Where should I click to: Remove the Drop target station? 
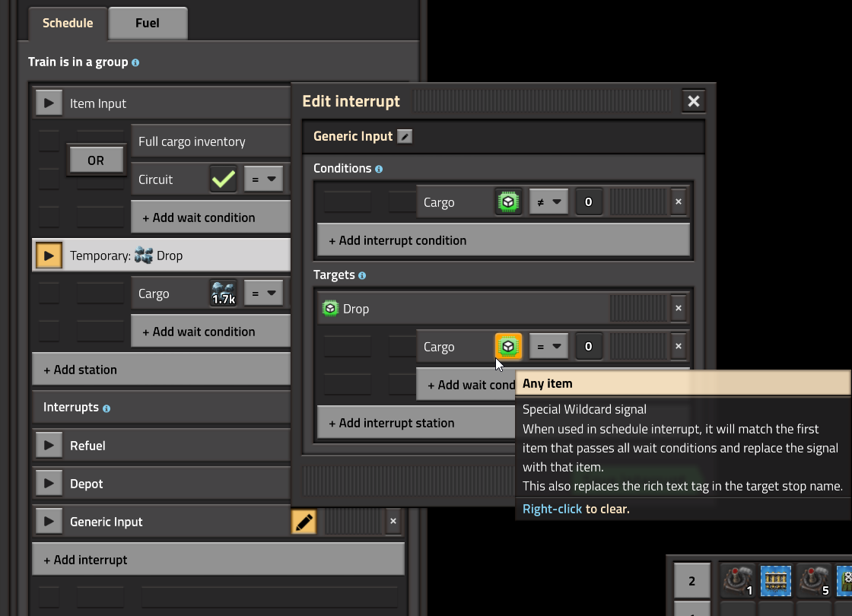679,309
